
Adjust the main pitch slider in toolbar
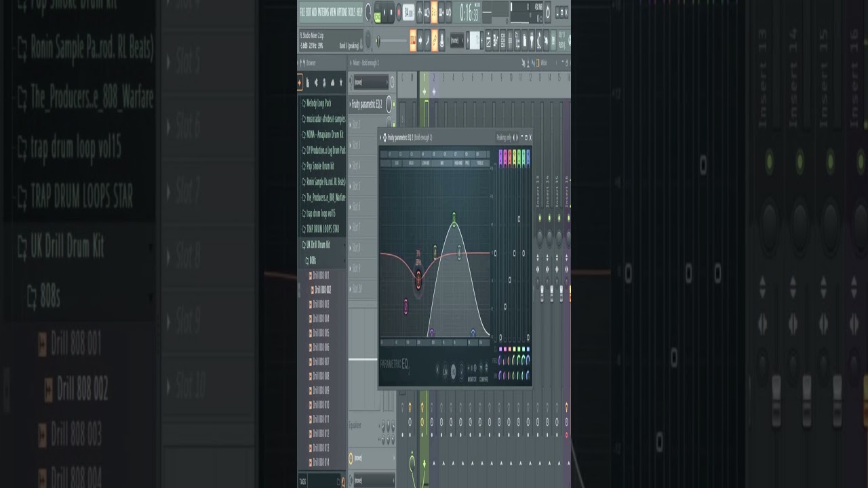coord(391,40)
